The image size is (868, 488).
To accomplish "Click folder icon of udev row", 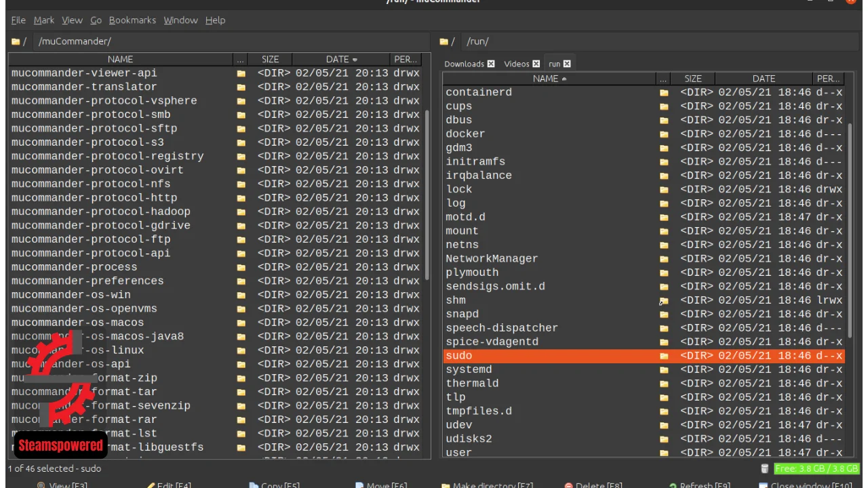I will point(664,425).
